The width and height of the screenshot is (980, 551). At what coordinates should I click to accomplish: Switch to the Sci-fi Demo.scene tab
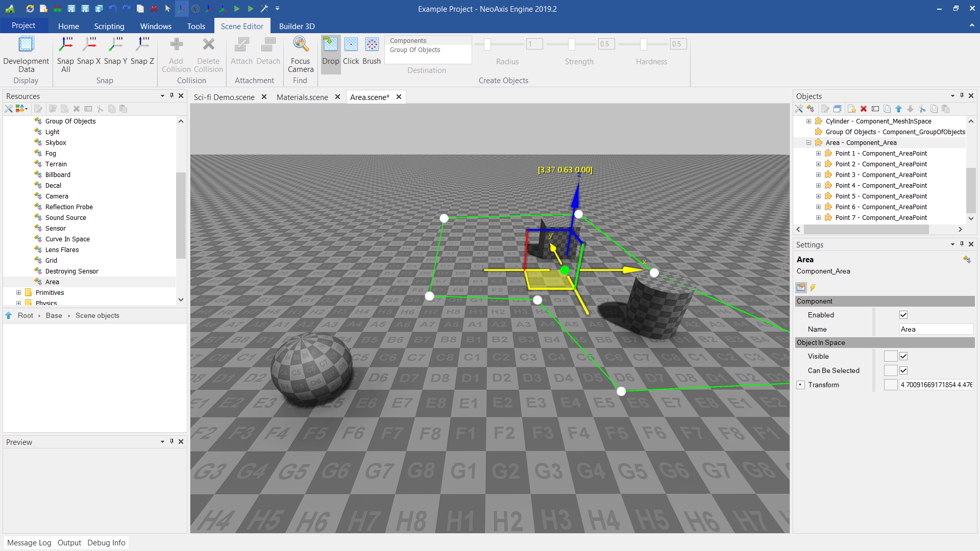pos(224,97)
